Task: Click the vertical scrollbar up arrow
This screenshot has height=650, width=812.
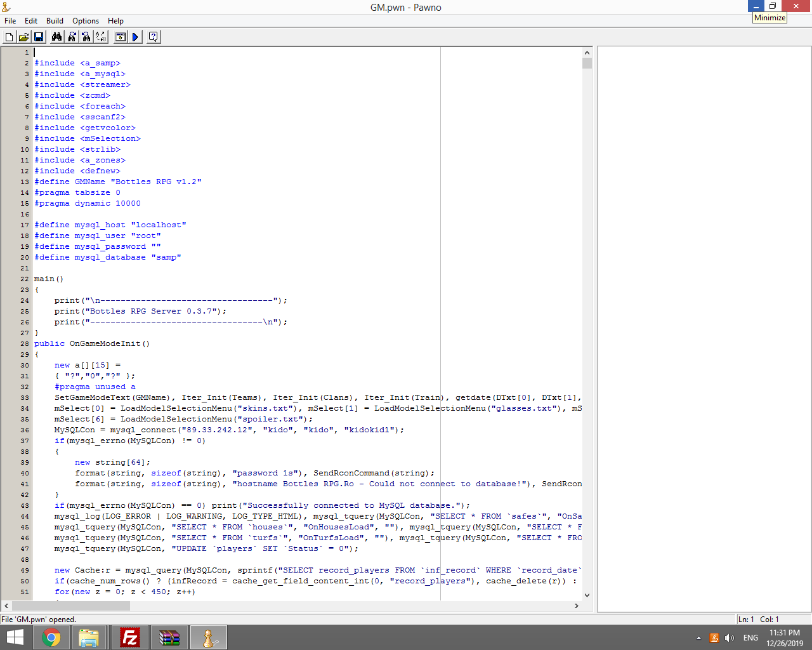Action: point(587,53)
